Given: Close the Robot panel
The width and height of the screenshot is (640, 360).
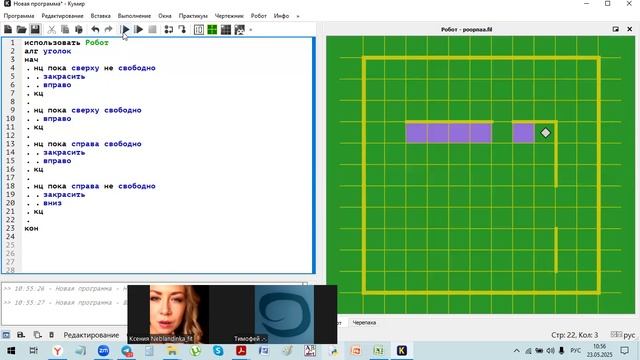Looking at the screenshot, I should [629, 29].
